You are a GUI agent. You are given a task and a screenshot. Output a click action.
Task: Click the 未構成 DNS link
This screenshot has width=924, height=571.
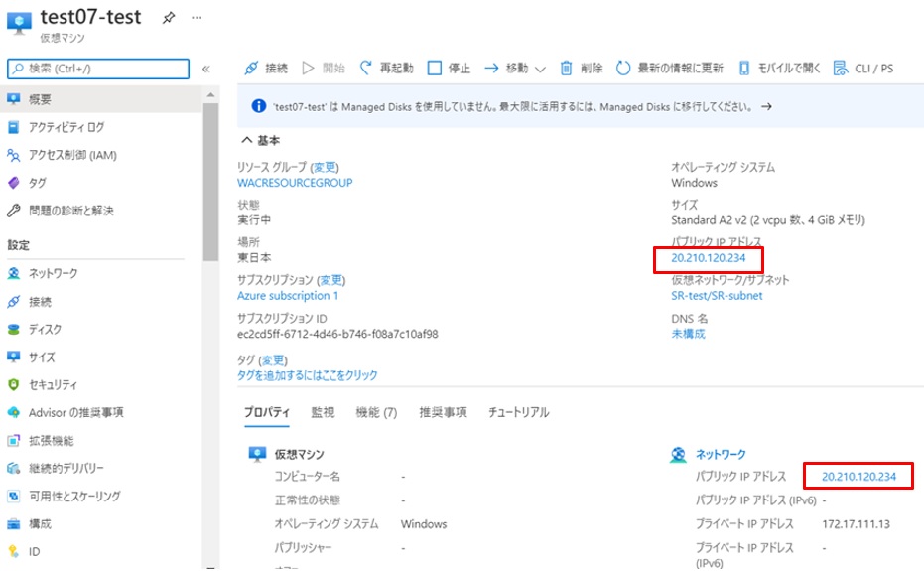point(688,334)
